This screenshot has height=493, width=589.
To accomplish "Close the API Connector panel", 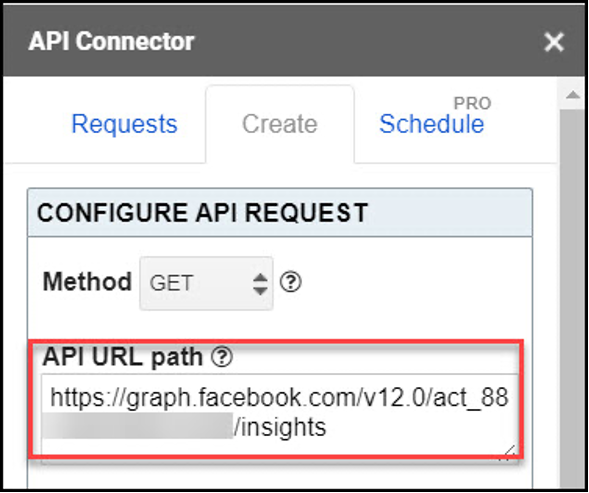I will click(x=554, y=42).
